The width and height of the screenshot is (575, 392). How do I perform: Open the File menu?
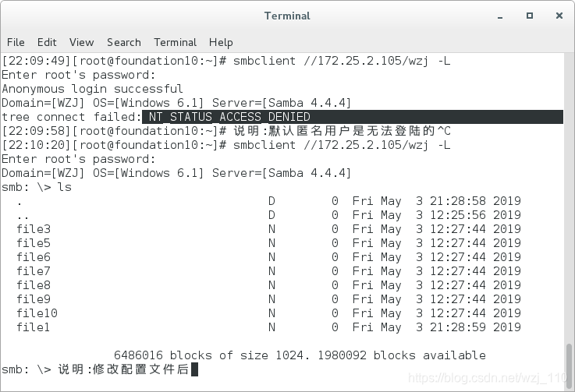click(x=16, y=43)
